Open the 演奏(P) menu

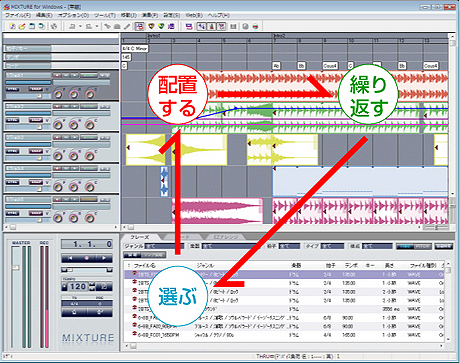(150, 15)
